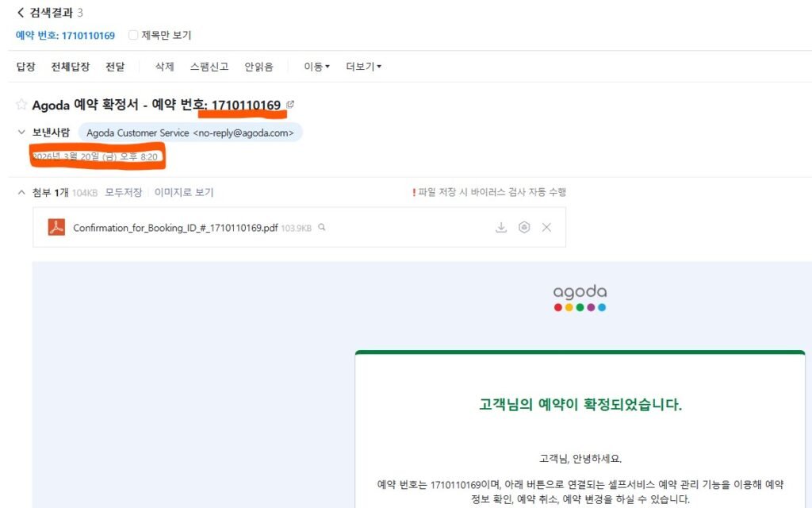The image size is (812, 508).
Task: Collapse the attachments section
Action: [x=21, y=192]
